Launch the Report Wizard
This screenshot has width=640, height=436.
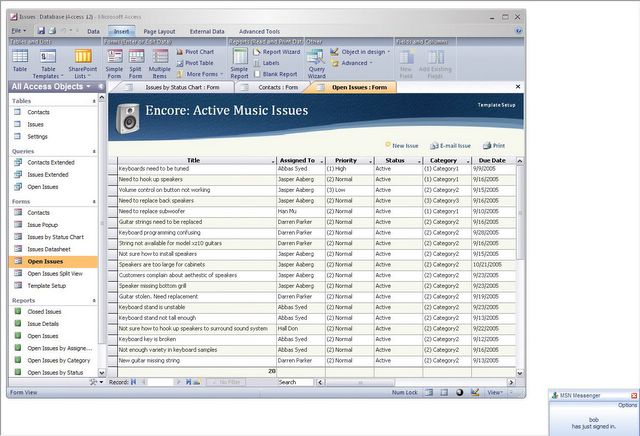(x=277, y=52)
